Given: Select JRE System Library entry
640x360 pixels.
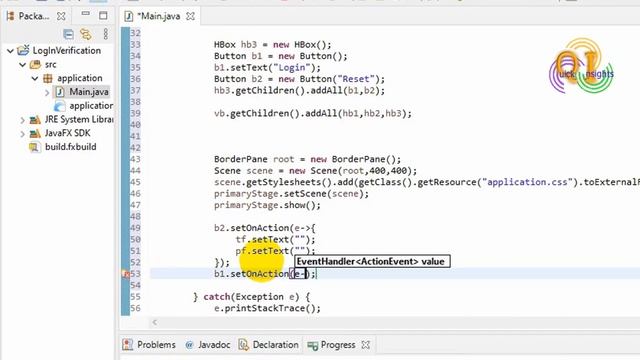Looking at the screenshot, I should [79, 120].
